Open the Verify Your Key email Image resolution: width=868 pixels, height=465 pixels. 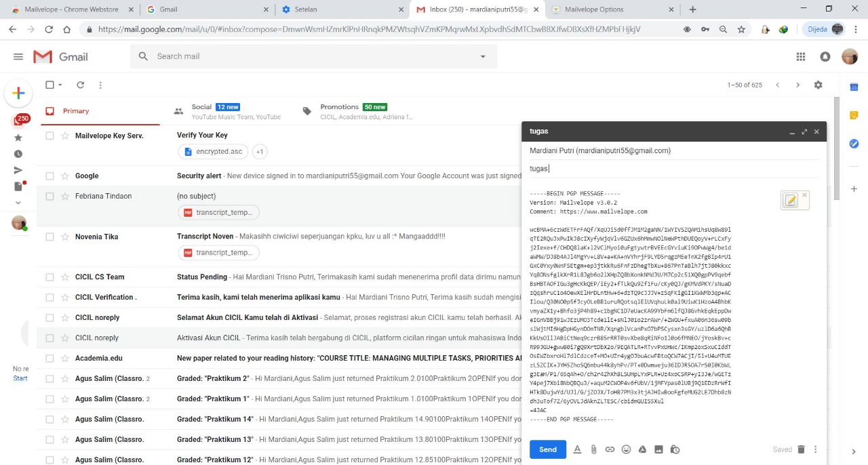point(202,136)
